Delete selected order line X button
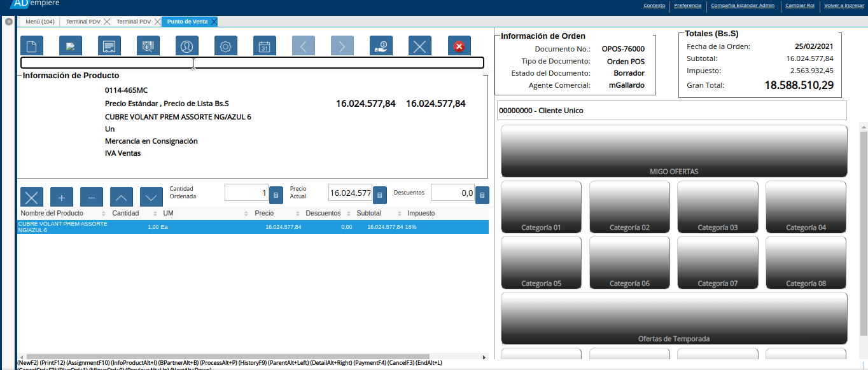This screenshot has height=370, width=868. [x=32, y=196]
